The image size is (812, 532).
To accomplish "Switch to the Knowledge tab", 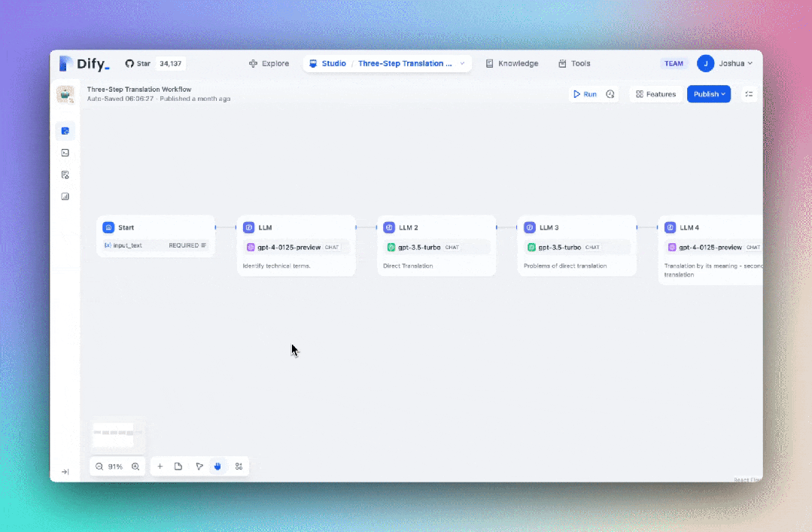I will click(512, 63).
